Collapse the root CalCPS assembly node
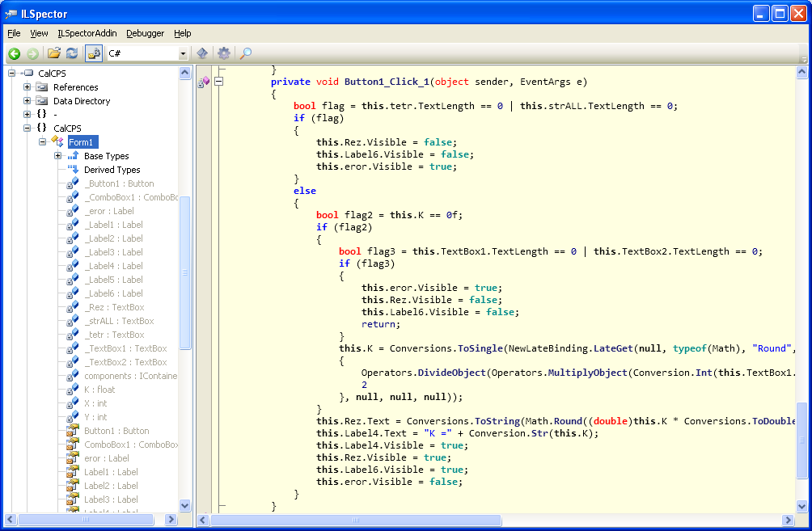812x531 pixels. tap(12, 73)
